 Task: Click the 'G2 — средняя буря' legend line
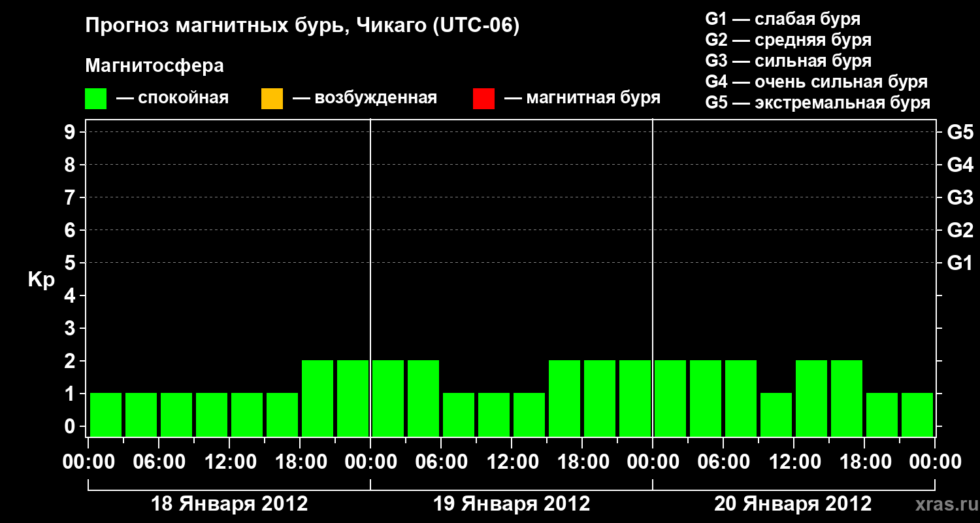(x=789, y=40)
